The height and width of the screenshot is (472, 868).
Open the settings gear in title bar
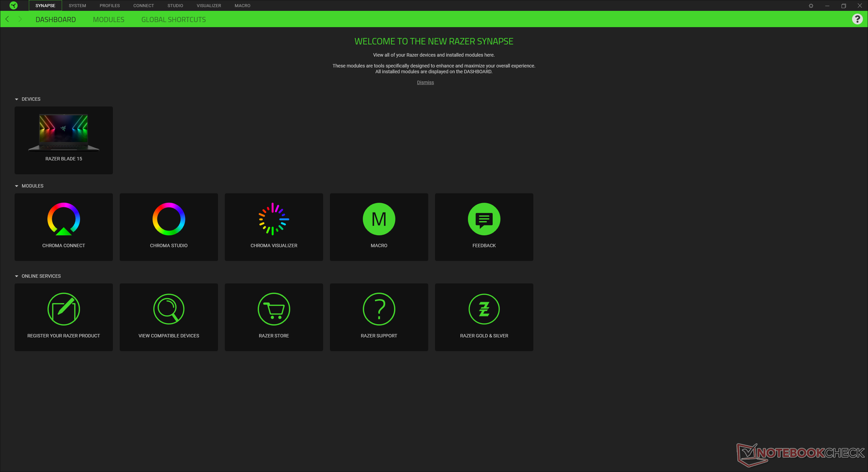coord(811,6)
